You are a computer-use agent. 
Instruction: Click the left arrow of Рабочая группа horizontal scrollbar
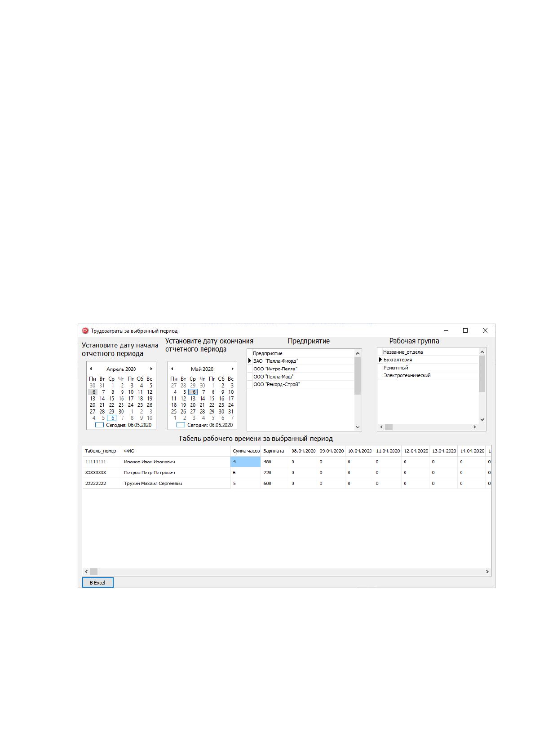(x=381, y=427)
